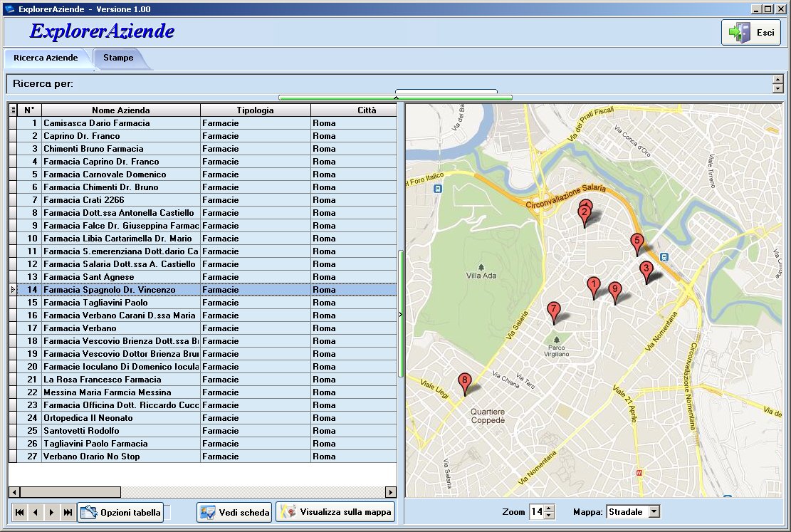This screenshot has height=532, width=791.
Task: Click Farmacia Sant Agnese row
Action: pyautogui.click(x=203, y=276)
